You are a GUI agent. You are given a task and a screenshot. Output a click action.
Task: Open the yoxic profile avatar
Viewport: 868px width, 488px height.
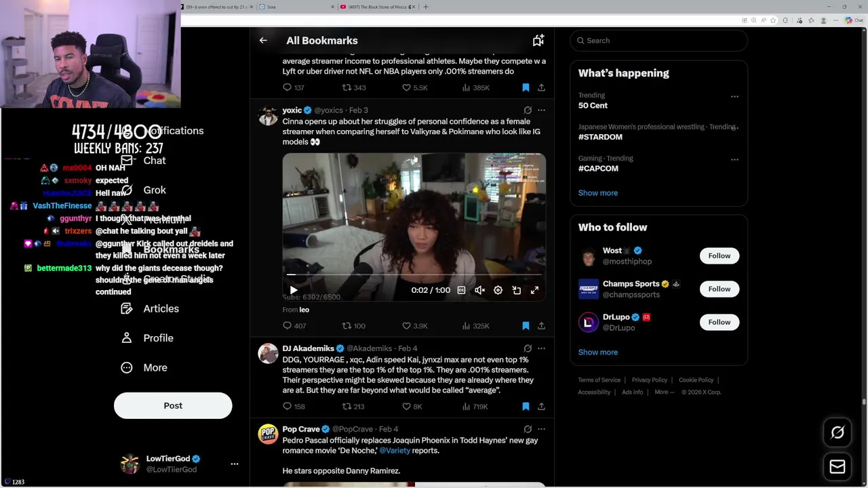coord(268,116)
